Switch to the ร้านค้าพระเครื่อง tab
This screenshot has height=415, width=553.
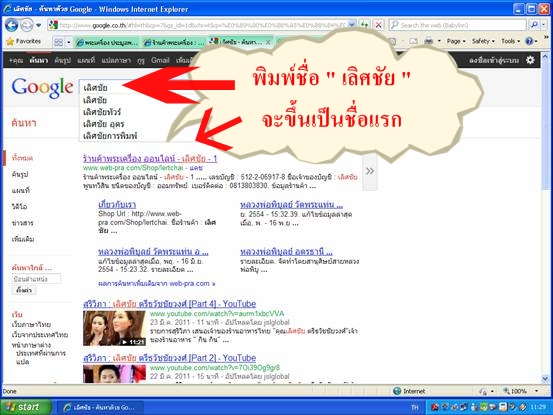click(x=174, y=43)
